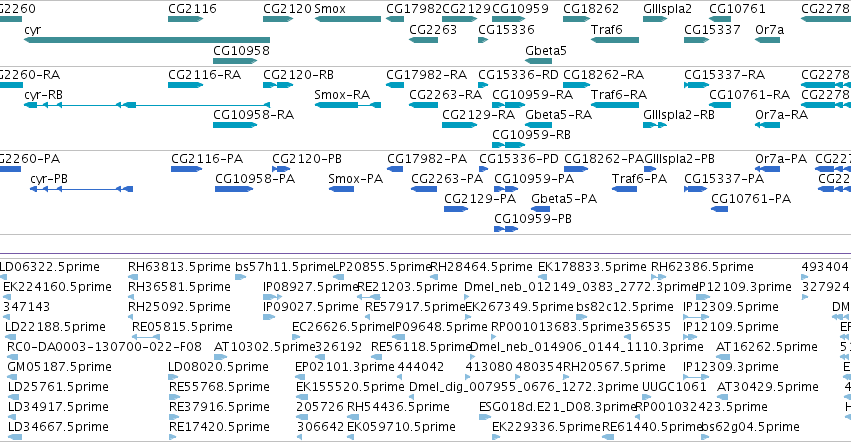Select the CG2120-RB transcript

[x=278, y=85]
